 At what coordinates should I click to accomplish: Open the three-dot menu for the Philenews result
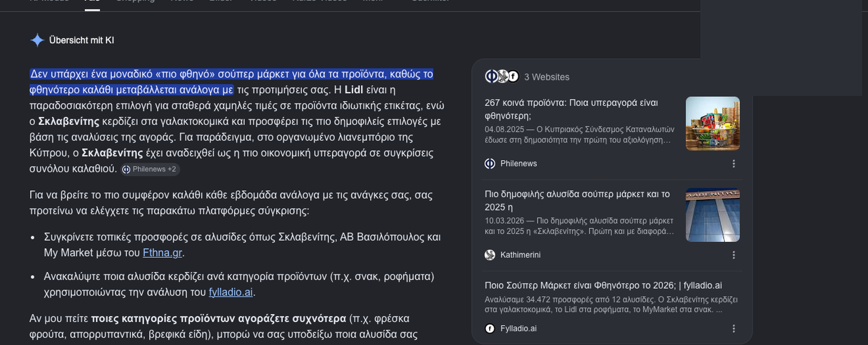733,163
